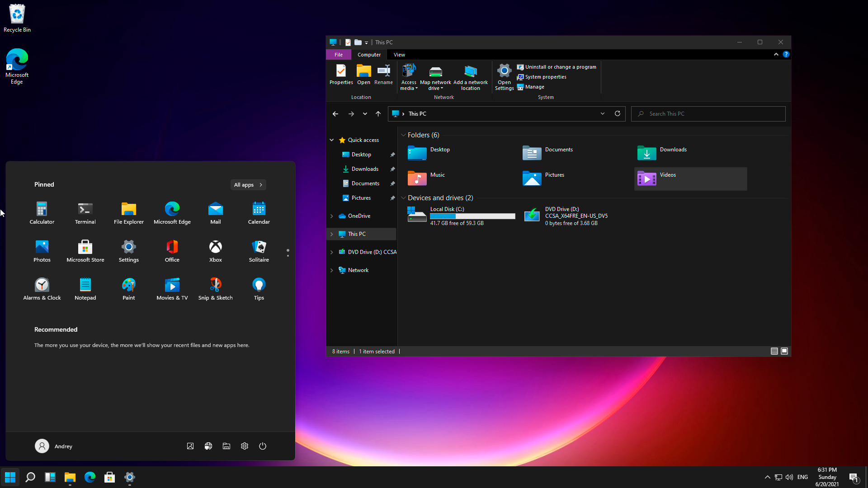The width and height of the screenshot is (868, 488).
Task: Collapse the ribbon with the chevron
Action: [776, 54]
